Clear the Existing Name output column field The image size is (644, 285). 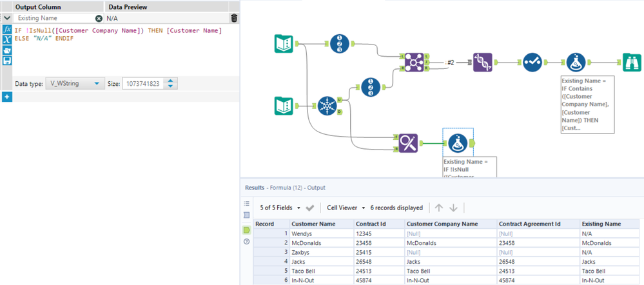point(99,19)
